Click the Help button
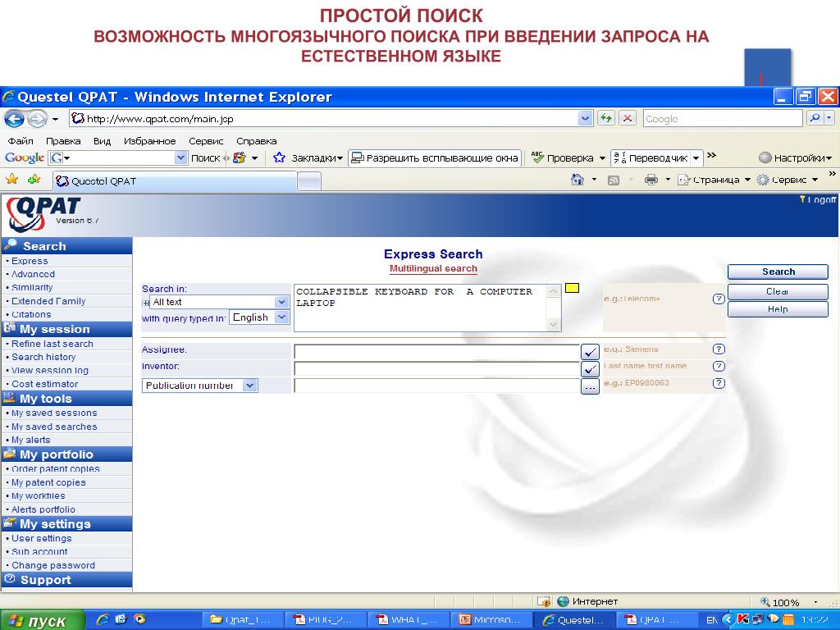This screenshot has width=840, height=630. pyautogui.click(x=778, y=309)
